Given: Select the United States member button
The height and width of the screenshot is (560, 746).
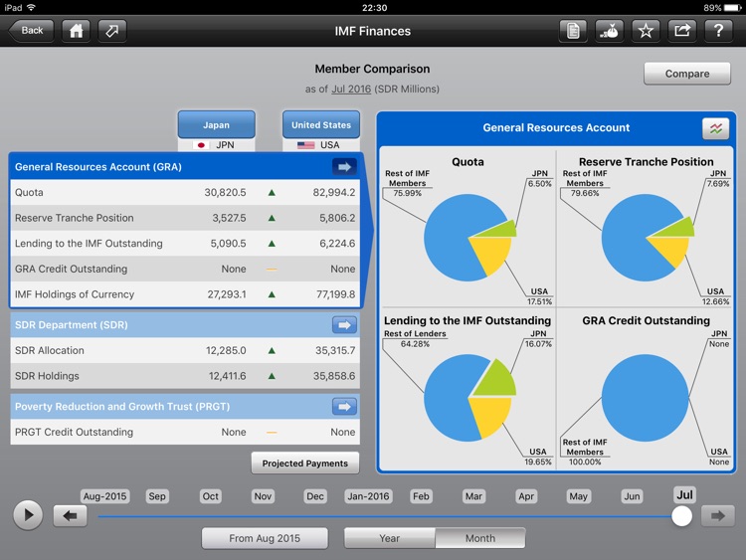Looking at the screenshot, I should [321, 124].
